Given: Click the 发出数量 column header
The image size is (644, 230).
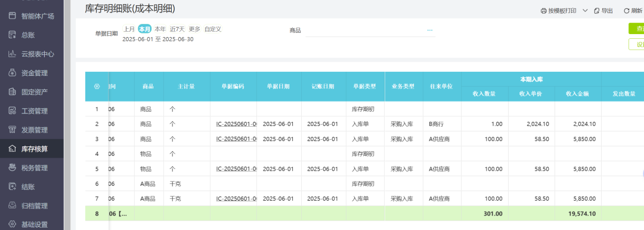Looking at the screenshot, I should [624, 94].
